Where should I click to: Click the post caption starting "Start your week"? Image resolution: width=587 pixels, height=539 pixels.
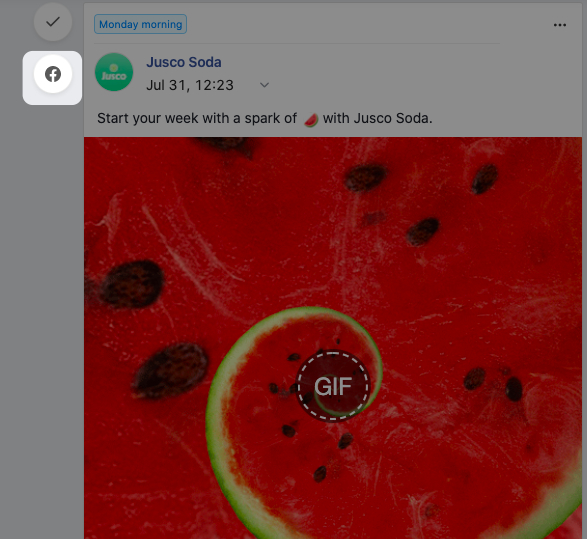click(x=265, y=119)
